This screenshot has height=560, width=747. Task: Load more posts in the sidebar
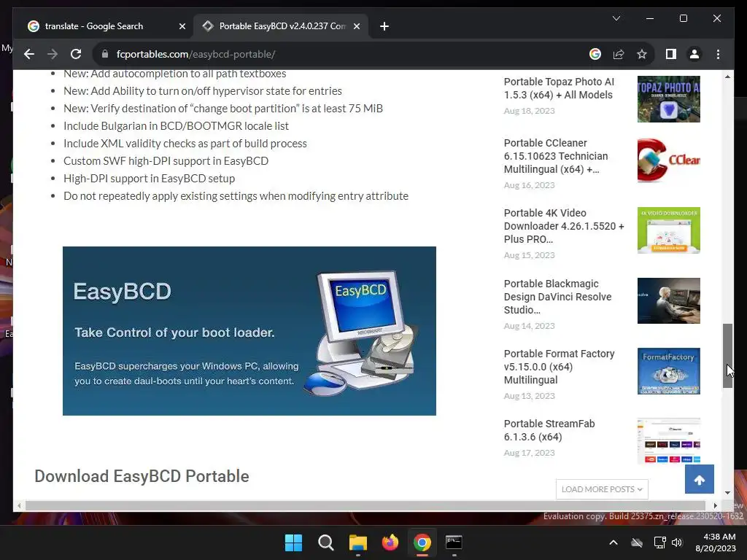tap(602, 489)
